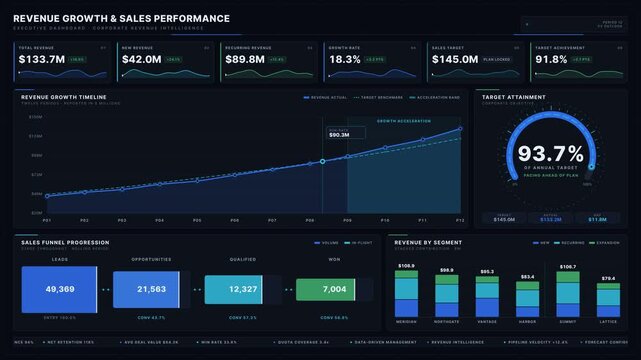Screen dimensions: 641x360
Task: Click the Target Achievement 91.8% value
Action: [x=551, y=60]
